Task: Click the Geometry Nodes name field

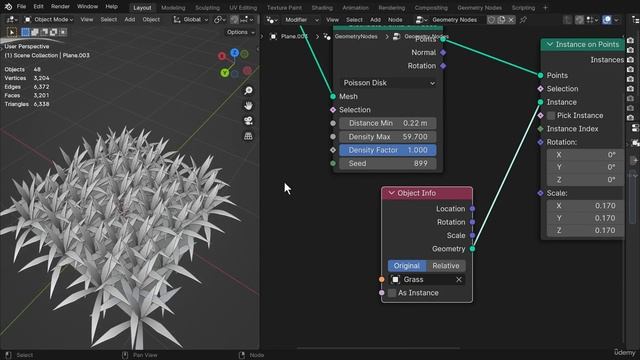Action: tap(457, 20)
